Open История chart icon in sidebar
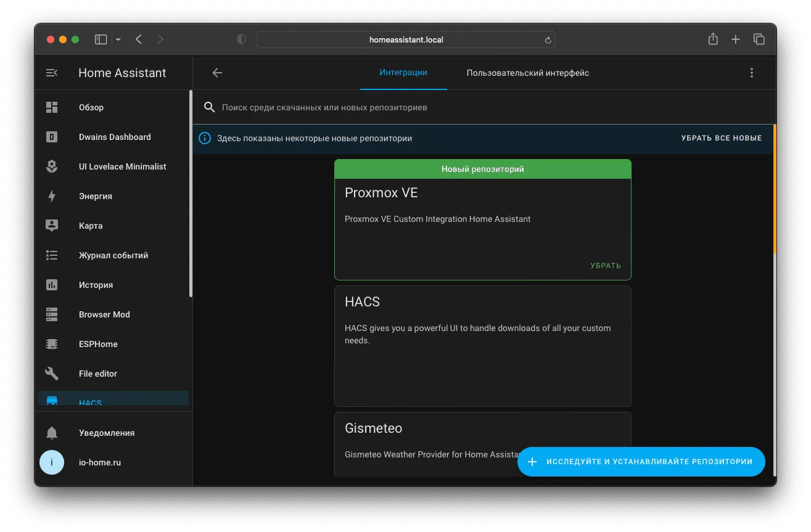811x532 pixels. click(x=52, y=285)
